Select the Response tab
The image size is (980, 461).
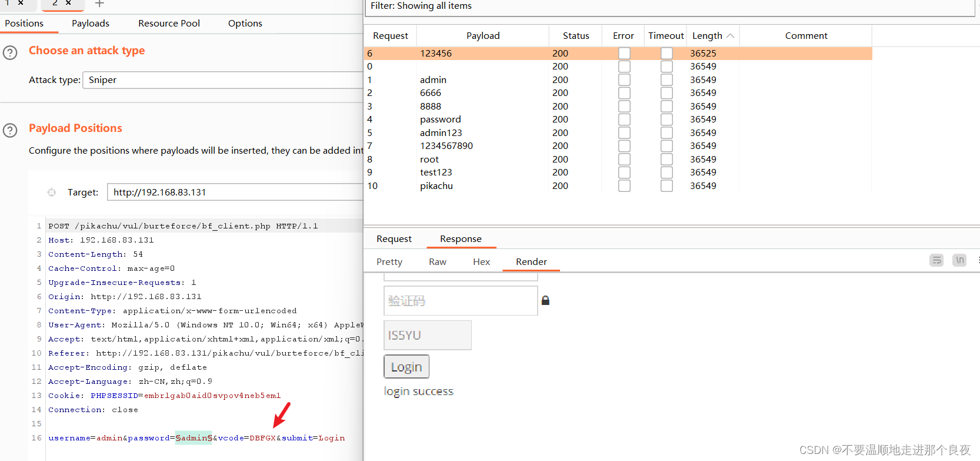[x=461, y=239]
